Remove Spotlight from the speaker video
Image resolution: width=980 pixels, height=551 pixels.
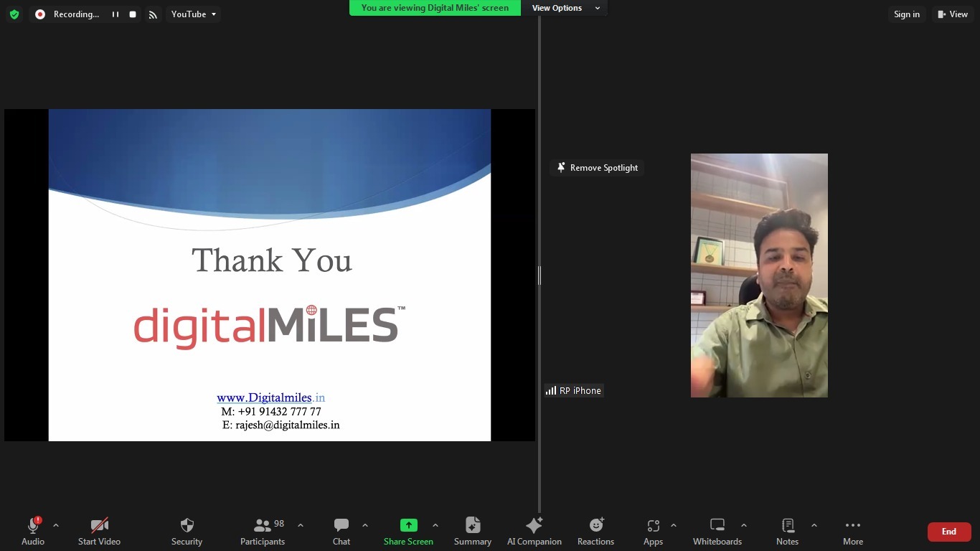point(597,168)
